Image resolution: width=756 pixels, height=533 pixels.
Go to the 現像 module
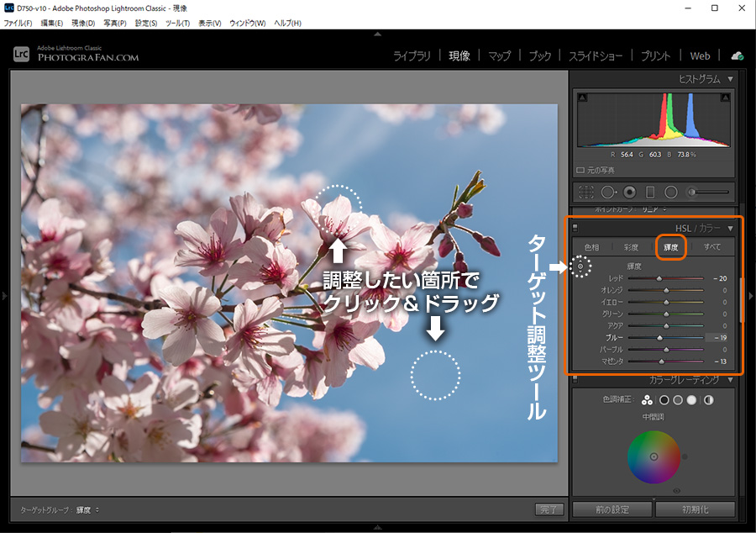tap(459, 56)
